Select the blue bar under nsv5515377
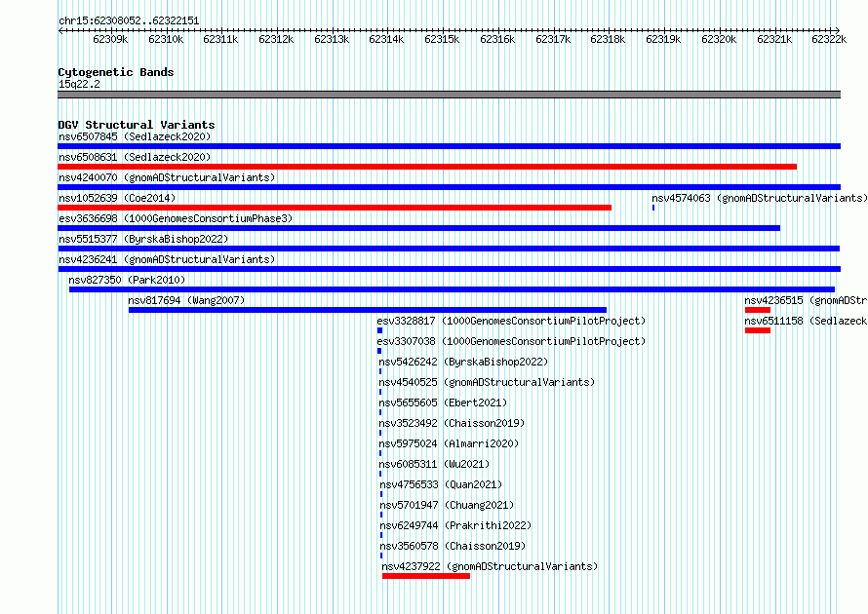The image size is (868, 614). tap(449, 249)
